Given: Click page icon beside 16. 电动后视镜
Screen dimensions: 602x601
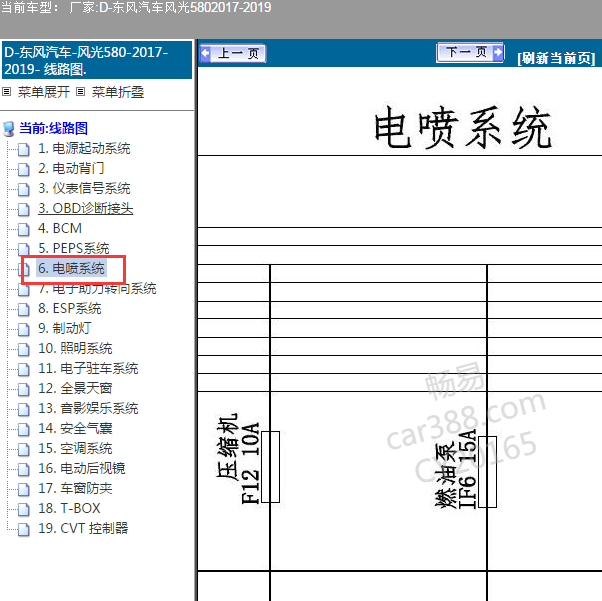Looking at the screenshot, I should click(24, 469).
